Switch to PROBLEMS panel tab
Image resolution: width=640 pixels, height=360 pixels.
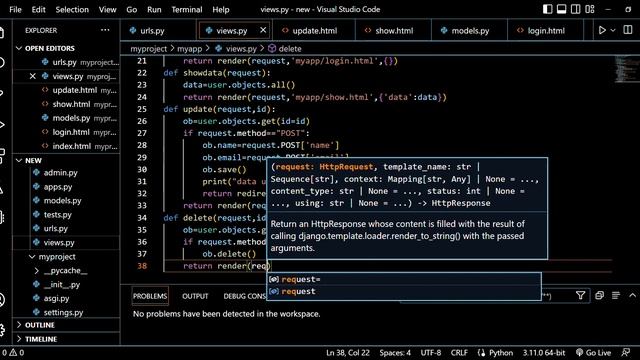click(x=150, y=296)
